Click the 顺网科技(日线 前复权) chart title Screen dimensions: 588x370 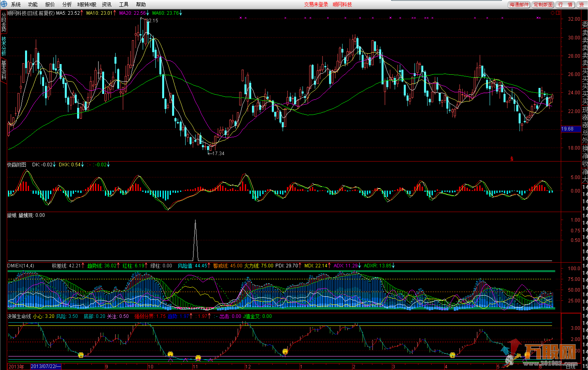31,13
